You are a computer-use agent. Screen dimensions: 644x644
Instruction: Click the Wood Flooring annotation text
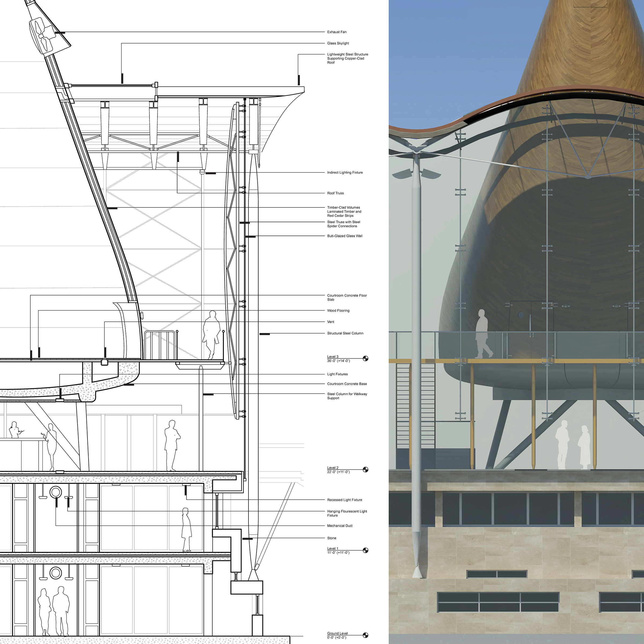338,311
